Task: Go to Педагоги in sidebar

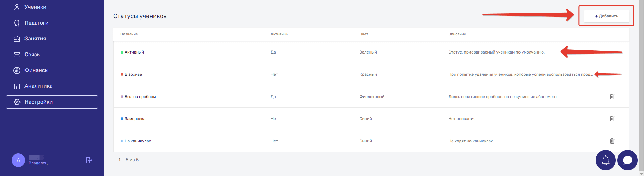Action: coord(36,23)
